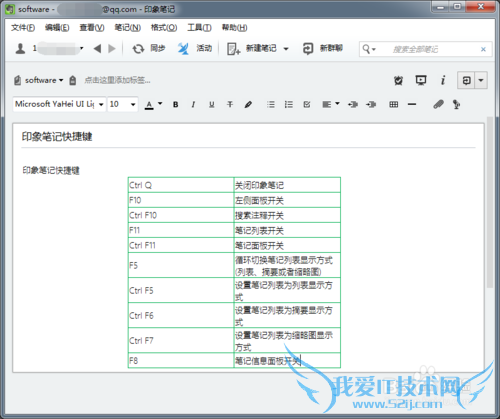The width and height of the screenshot is (500, 419).
Task: Click the note title 印象笔记快捷键
Action: pos(57,136)
